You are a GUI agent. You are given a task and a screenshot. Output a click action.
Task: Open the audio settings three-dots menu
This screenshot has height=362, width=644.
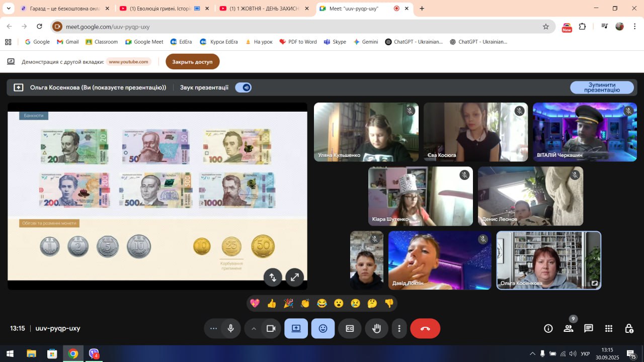(x=213, y=328)
